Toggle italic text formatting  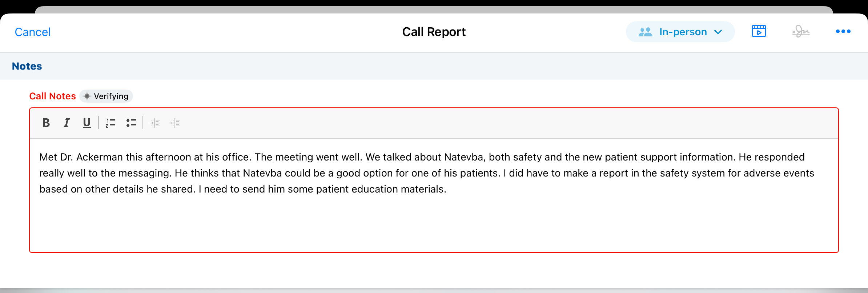[67, 123]
